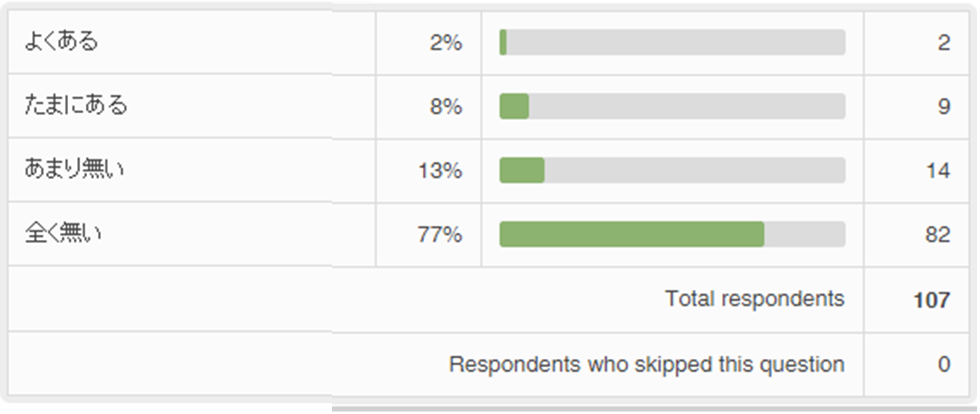980x414 pixels.
Task: Click the skipped count 0
Action: 944,364
